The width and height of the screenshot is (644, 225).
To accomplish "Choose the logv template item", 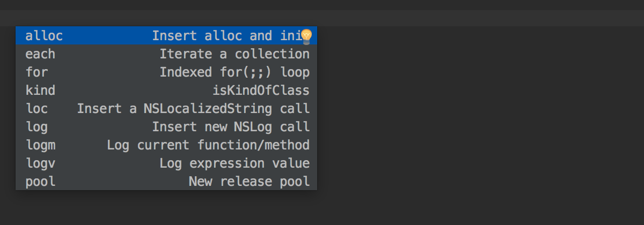I will click(x=166, y=163).
